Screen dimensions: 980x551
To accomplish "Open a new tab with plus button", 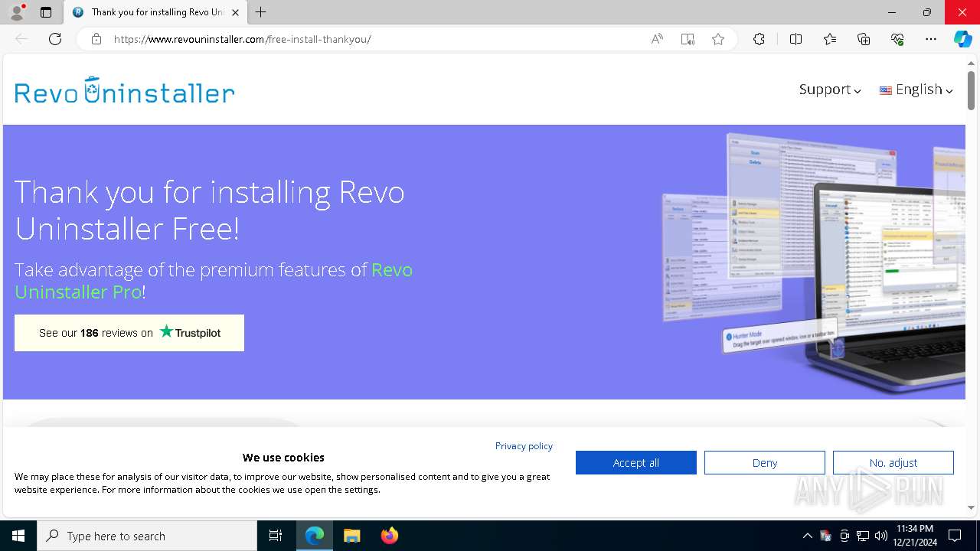I will click(261, 12).
